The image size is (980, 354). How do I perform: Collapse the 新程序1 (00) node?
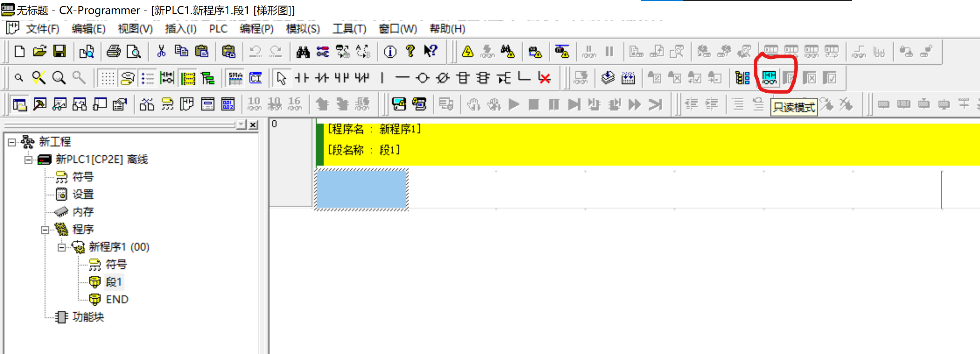[x=61, y=247]
